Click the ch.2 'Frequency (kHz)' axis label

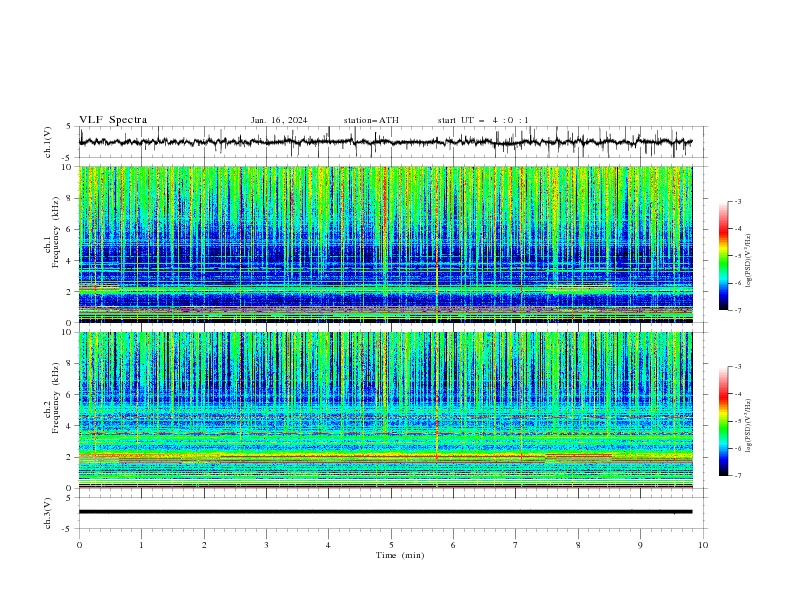56,398
